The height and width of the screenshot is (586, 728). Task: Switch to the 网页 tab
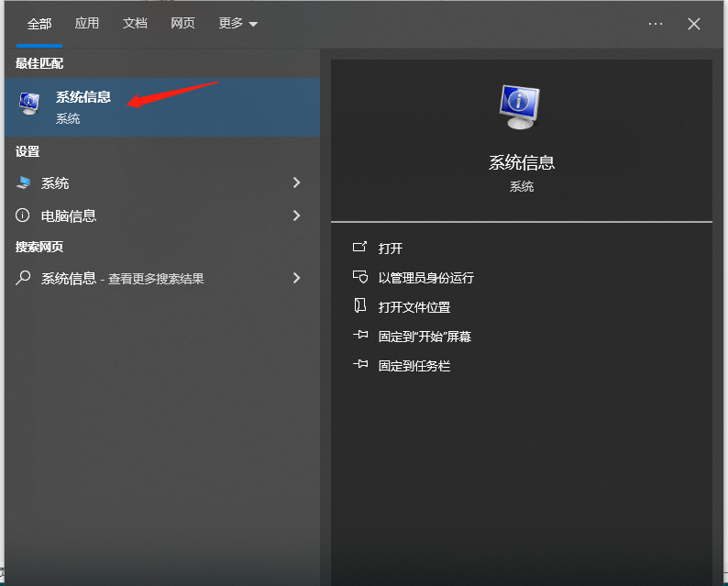tap(182, 23)
